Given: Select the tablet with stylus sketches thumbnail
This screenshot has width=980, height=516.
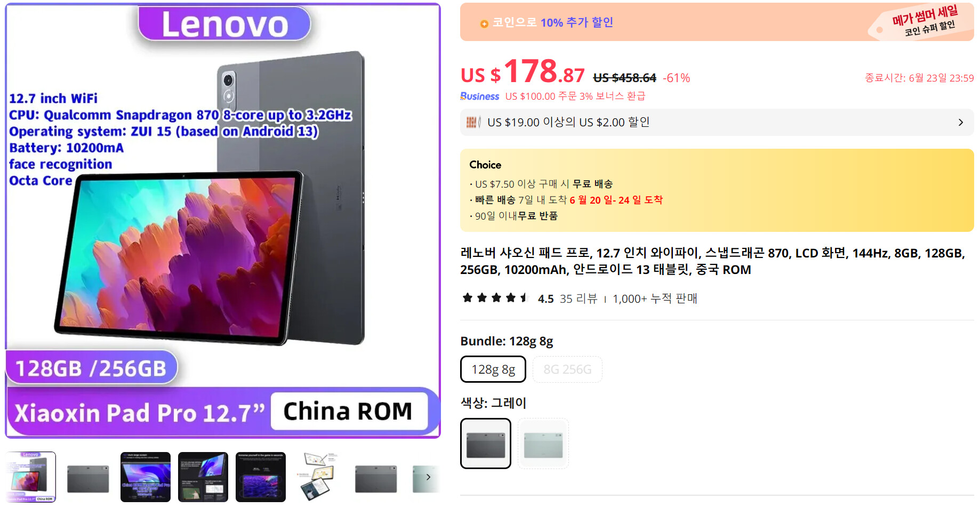Looking at the screenshot, I should coord(318,477).
